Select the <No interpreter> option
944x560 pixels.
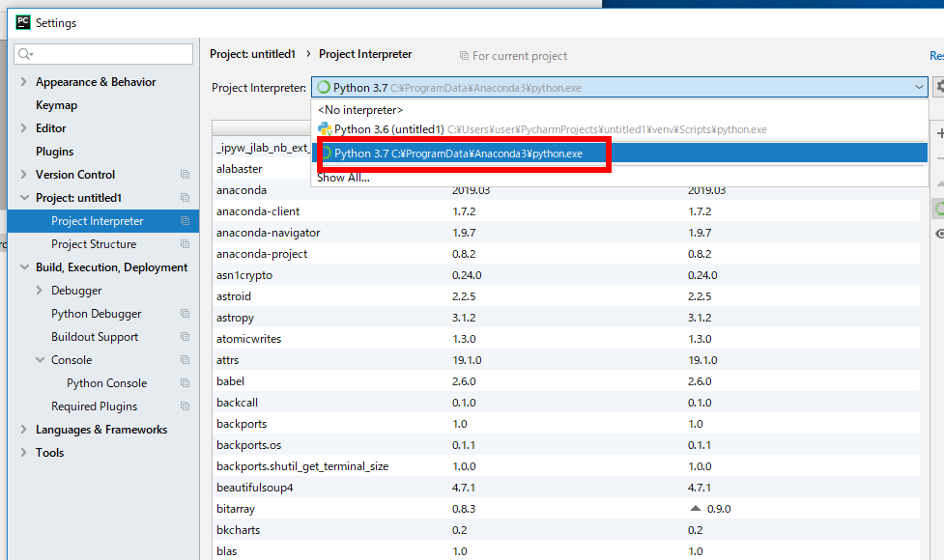click(619, 110)
